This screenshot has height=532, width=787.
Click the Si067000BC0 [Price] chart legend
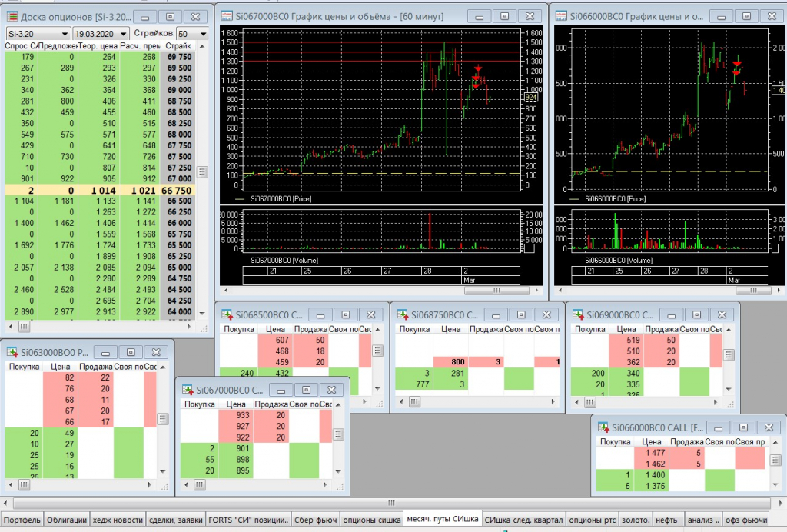[x=274, y=199]
